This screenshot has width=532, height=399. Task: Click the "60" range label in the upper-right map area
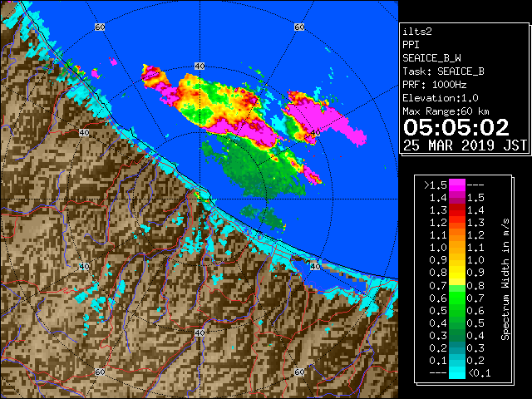tap(299, 27)
